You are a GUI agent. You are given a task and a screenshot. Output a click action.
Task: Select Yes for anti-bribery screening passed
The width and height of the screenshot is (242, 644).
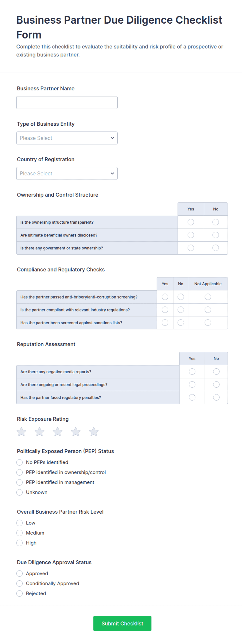pyautogui.click(x=165, y=297)
